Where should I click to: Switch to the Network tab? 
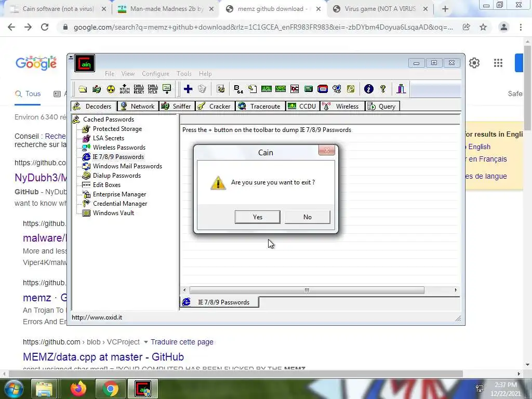137,106
